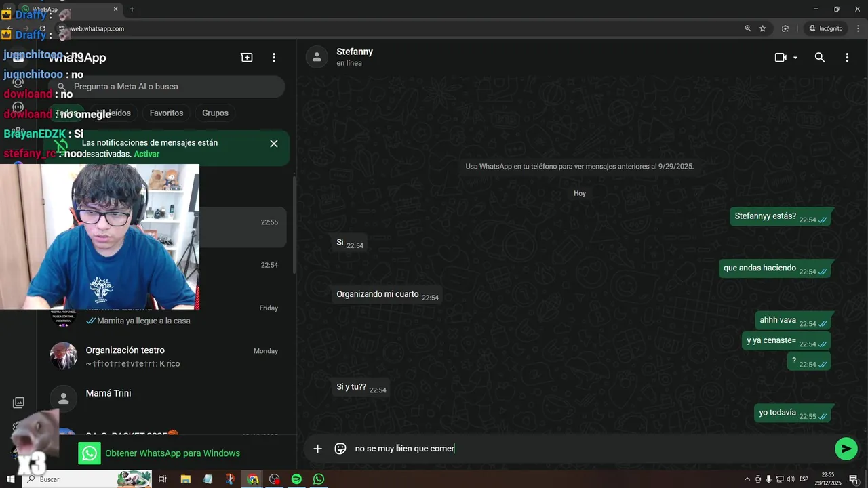
Task: Start a video call with Stefanny
Action: tap(781, 58)
